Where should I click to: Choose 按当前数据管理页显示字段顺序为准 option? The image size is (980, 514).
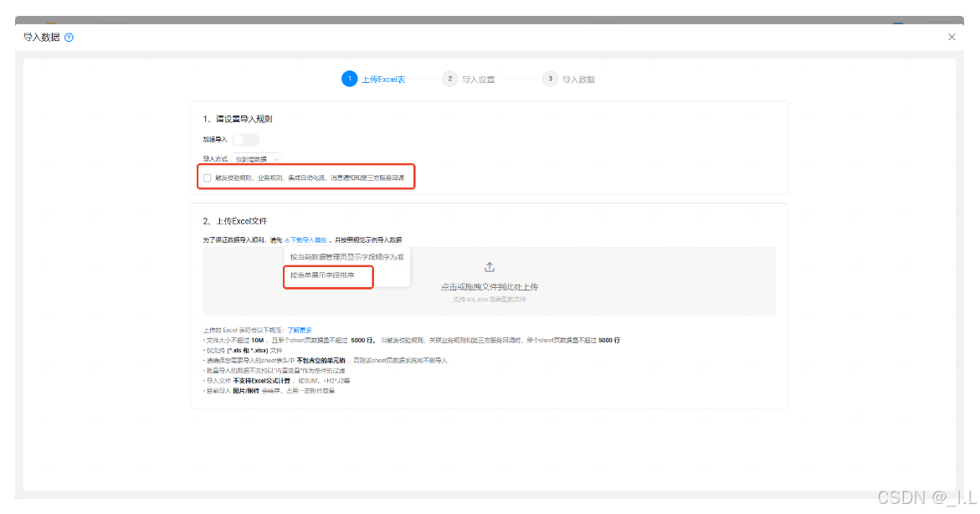[x=346, y=257]
